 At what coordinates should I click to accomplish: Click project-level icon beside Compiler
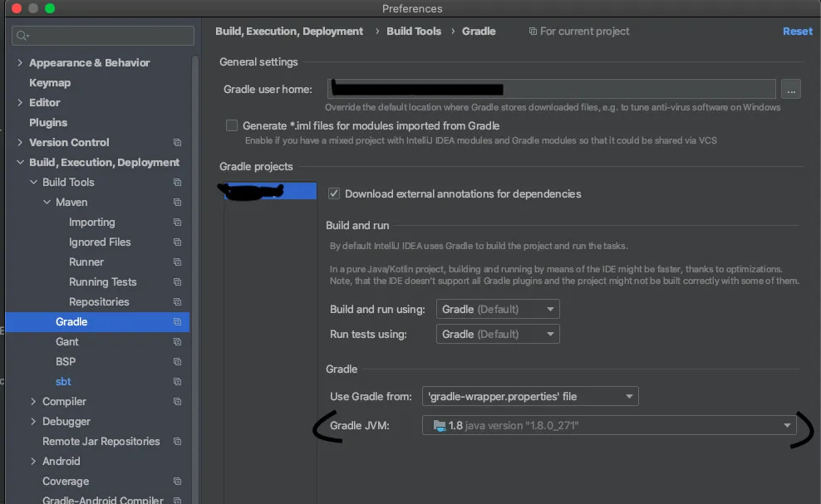point(178,401)
